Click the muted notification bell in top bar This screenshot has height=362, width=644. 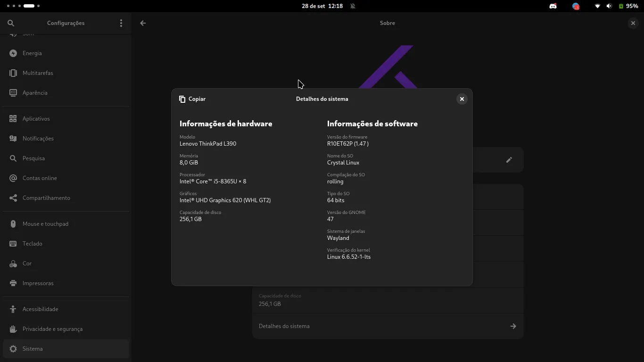(x=353, y=6)
